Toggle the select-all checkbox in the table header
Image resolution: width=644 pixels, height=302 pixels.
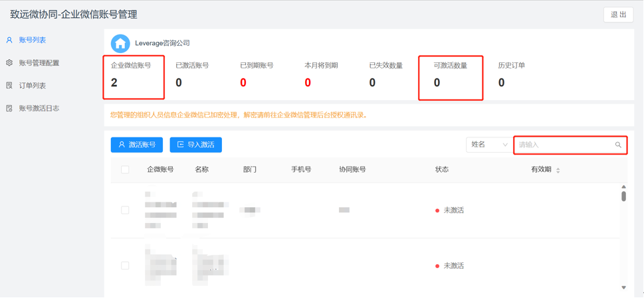click(125, 170)
